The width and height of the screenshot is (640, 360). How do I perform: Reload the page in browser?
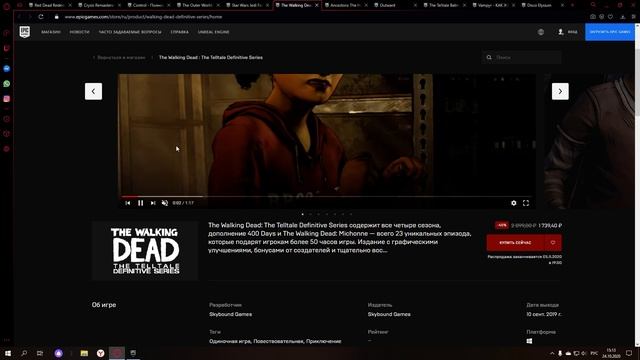pyautogui.click(x=41, y=17)
